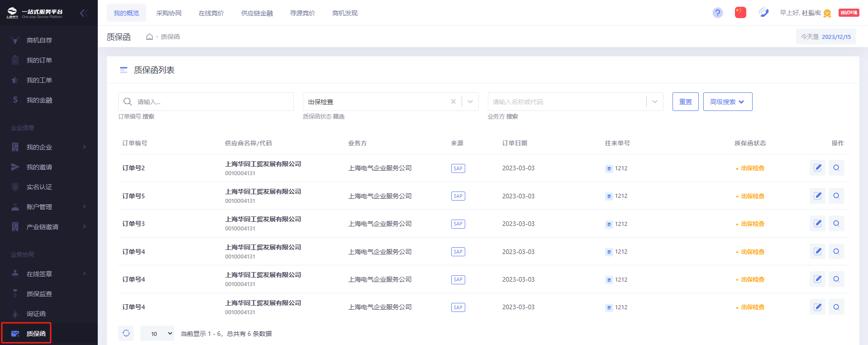
Task: Click the 质保函 breadcrumb link
Action: click(170, 37)
